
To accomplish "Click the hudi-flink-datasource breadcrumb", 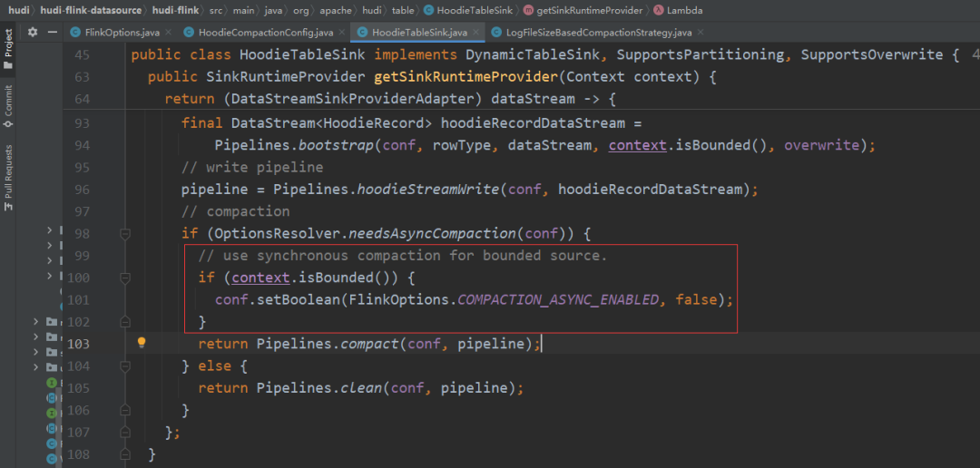I will [x=92, y=10].
